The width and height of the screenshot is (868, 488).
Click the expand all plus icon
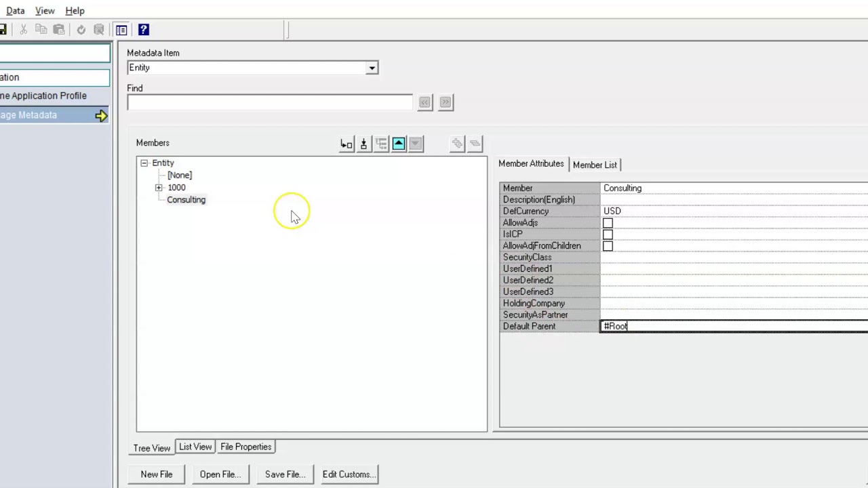click(x=457, y=144)
